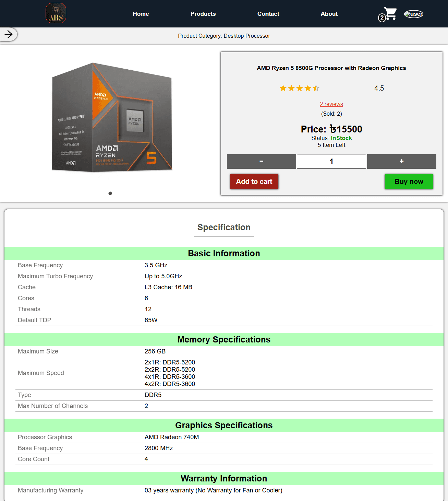Screen dimensions: 448x501
Task: Click the star rating icons
Action: point(299,89)
